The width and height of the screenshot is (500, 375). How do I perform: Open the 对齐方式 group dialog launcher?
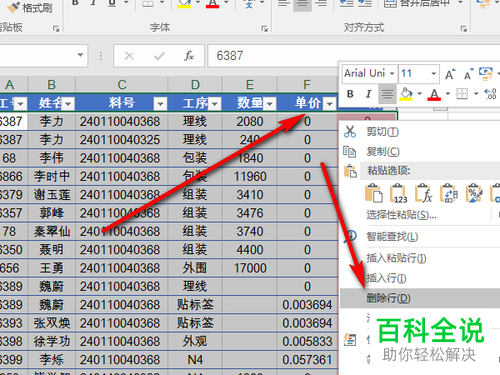[464, 29]
